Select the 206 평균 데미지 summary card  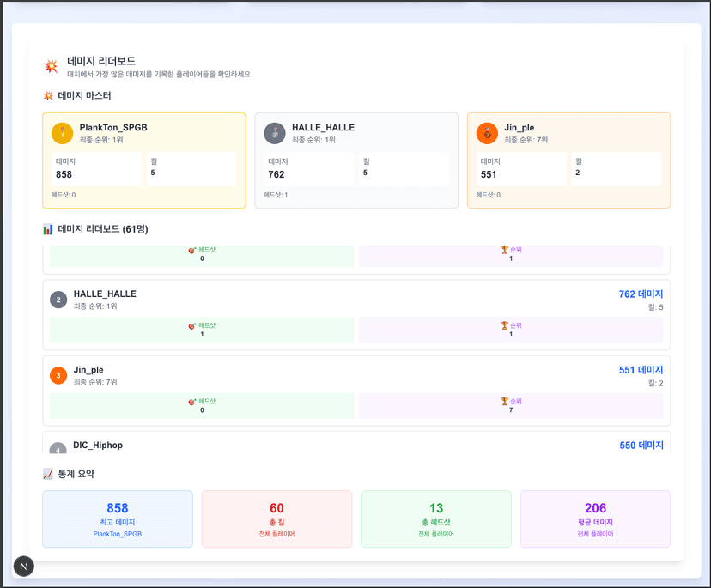[595, 518]
